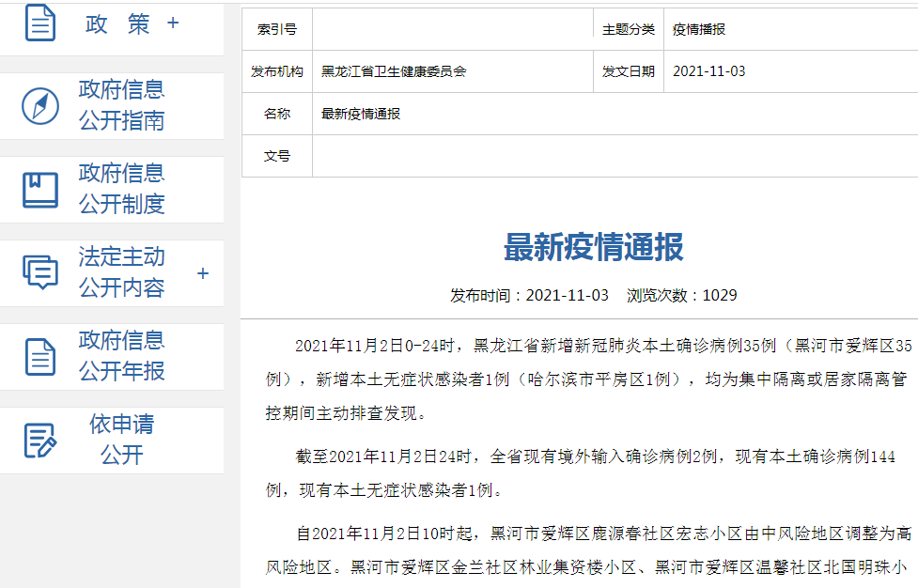Screen dimensions: 918x588
Task: Click the book icon for 政府信息公开制度
Action: pos(40,190)
